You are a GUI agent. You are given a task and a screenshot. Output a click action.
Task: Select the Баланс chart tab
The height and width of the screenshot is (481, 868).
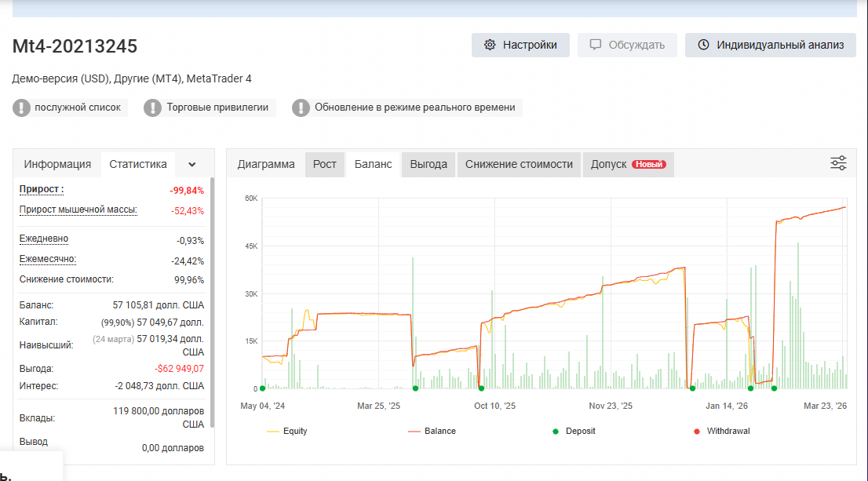pos(373,165)
